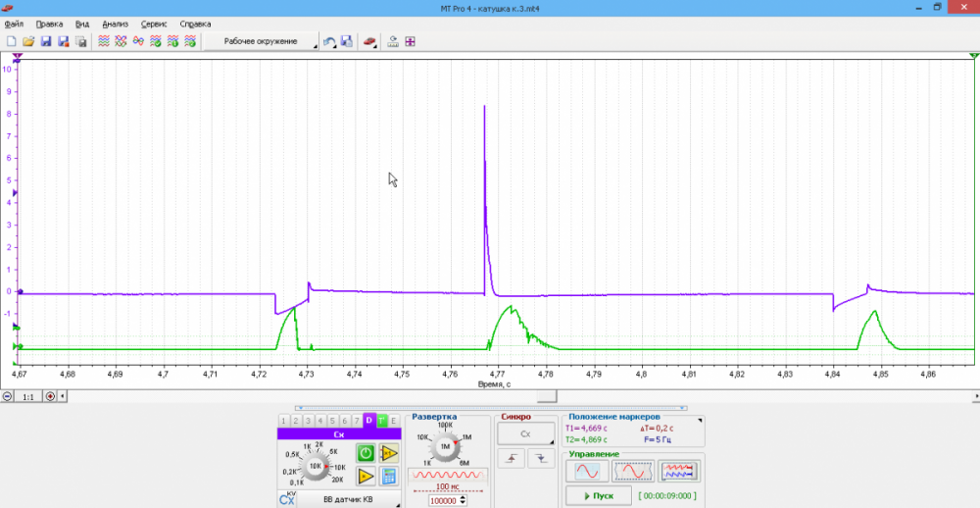Open the Анализ menu
The width and height of the screenshot is (980, 508).
coord(115,24)
